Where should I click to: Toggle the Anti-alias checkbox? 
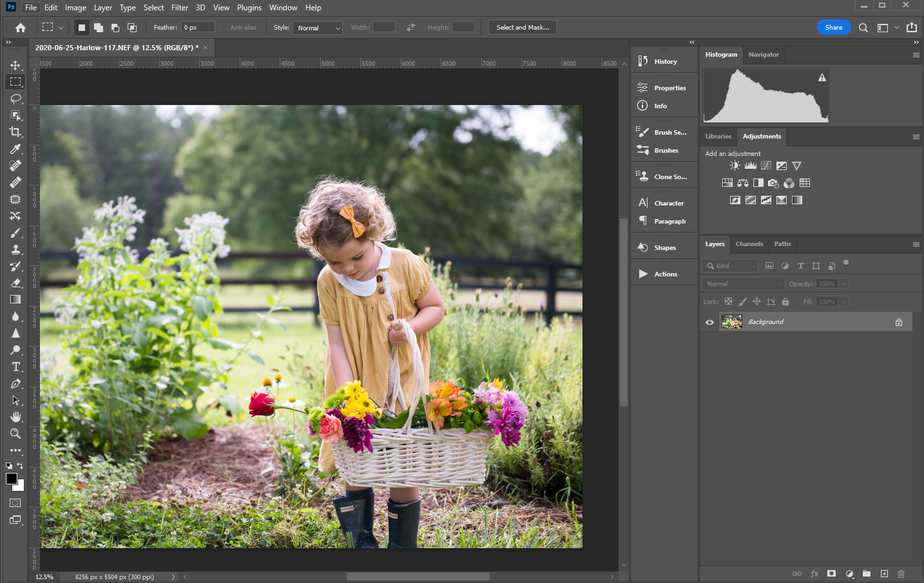coord(224,28)
